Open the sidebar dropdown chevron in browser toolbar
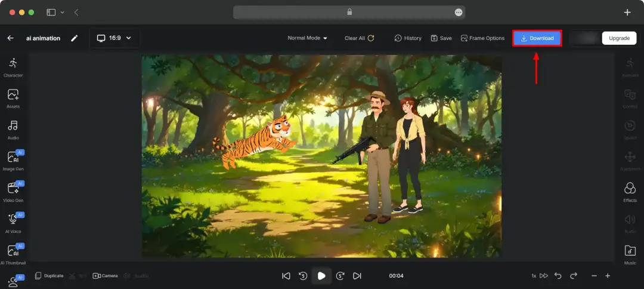 click(63, 13)
